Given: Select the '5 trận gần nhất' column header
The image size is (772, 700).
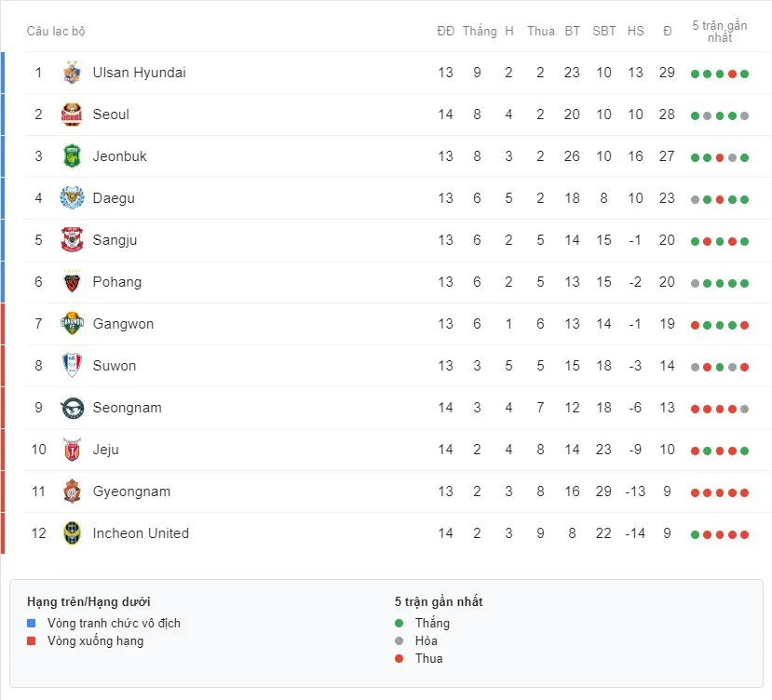Looking at the screenshot, I should (x=719, y=32).
